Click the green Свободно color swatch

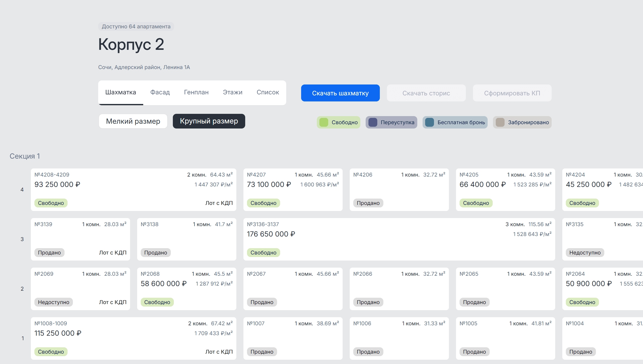click(324, 122)
